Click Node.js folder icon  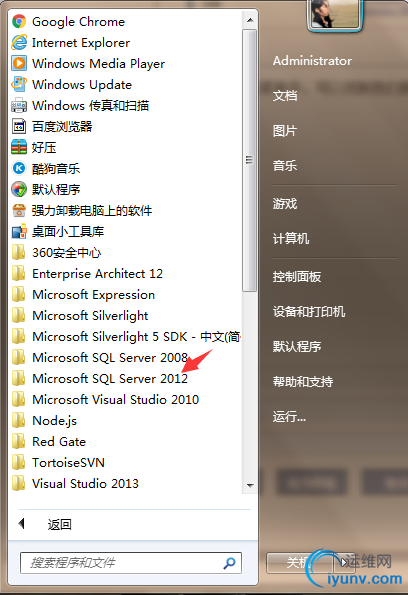19,420
